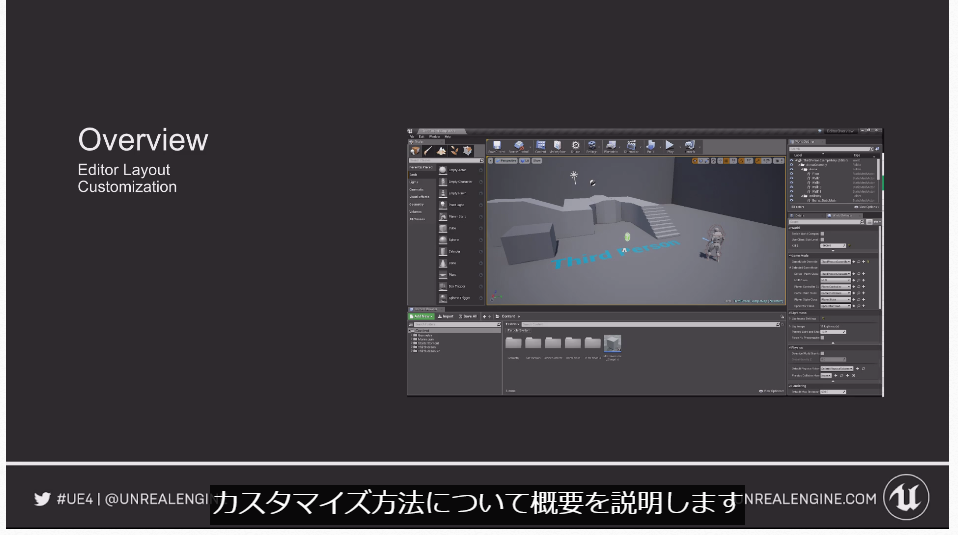Viewport: 958px width, 535px height.
Task: Pick the Box Trigger item icon
Action: click(443, 286)
